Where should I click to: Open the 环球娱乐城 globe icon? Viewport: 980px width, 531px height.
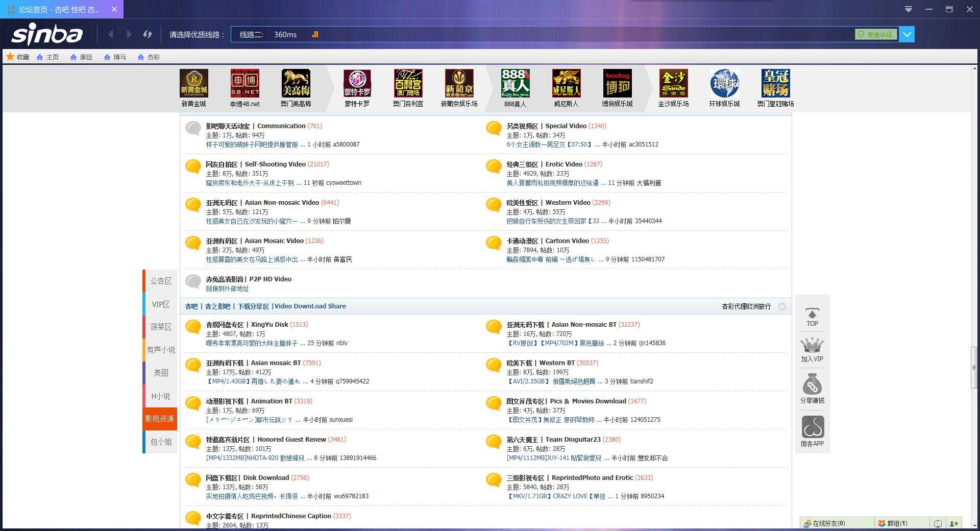tap(725, 83)
